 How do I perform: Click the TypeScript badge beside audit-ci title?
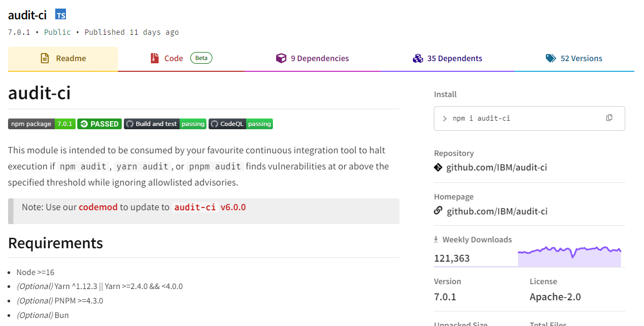[x=61, y=14]
